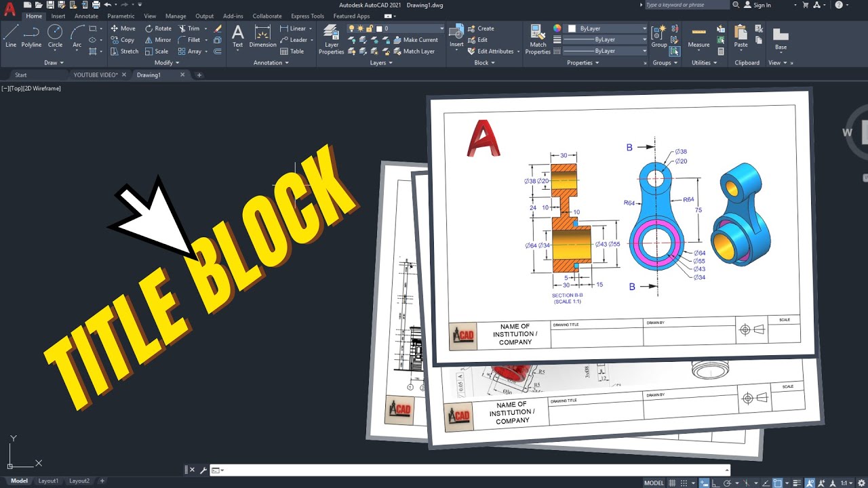868x488 pixels.
Task: Switch to the YOUTUBE VIDEO* drawing tab
Action: [96, 75]
